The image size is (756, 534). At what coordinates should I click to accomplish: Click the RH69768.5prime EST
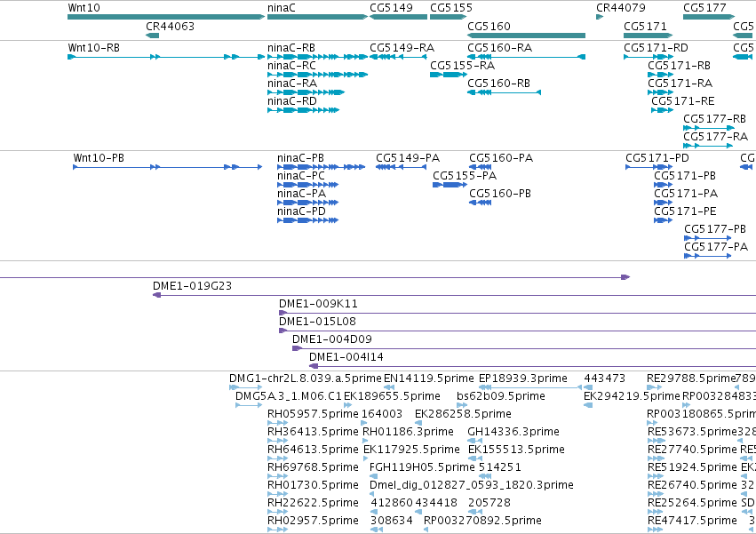click(x=278, y=476)
